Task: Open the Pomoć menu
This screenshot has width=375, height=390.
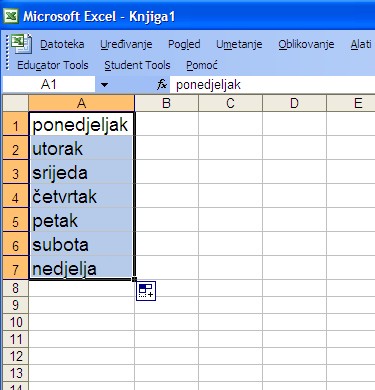Action: tap(202, 65)
